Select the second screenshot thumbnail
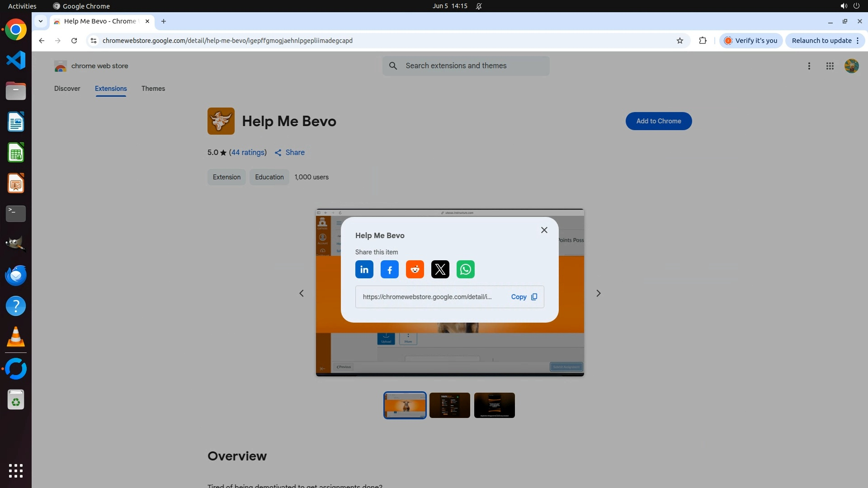 coord(449,405)
